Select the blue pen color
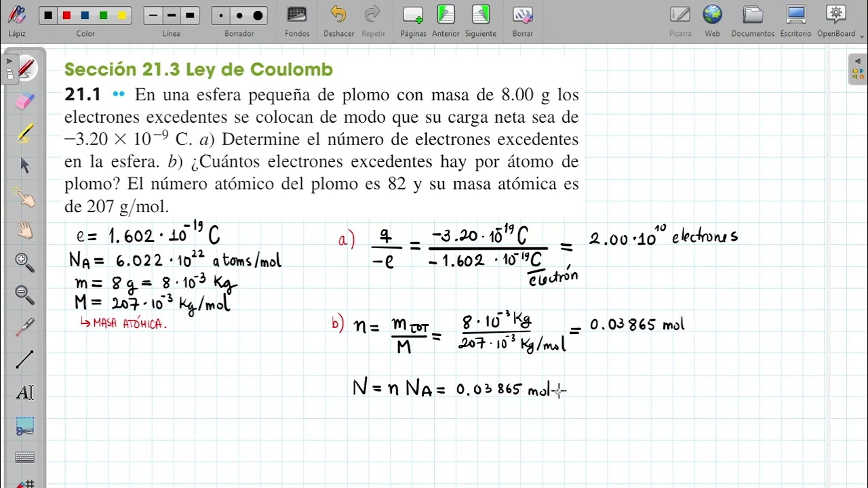 pos(85,16)
